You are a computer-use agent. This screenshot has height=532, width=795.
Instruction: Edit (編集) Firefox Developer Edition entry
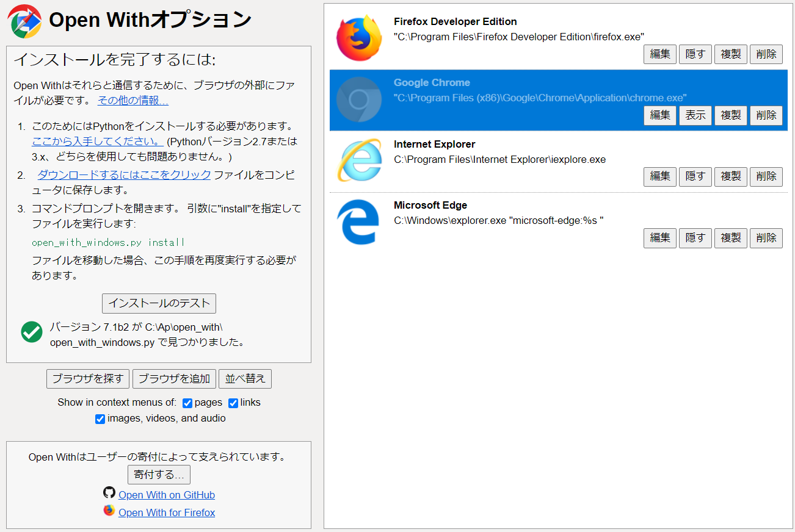pyautogui.click(x=660, y=54)
